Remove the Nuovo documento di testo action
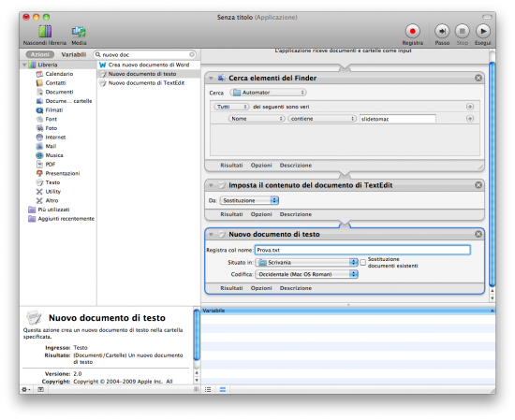Image resolution: width=515 pixels, height=420 pixels. (478, 234)
